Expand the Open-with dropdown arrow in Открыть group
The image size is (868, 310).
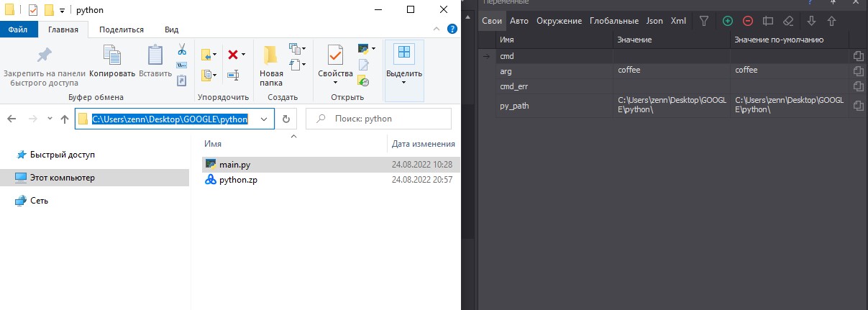click(x=373, y=49)
